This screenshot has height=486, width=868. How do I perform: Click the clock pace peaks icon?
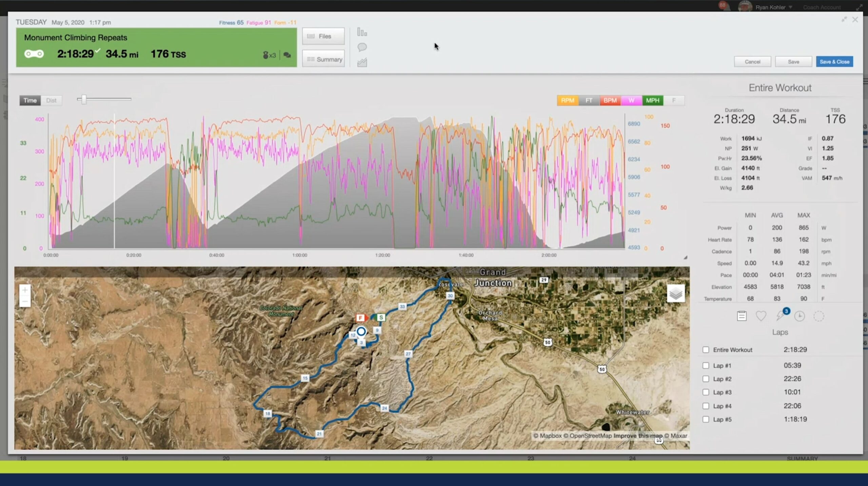800,316
